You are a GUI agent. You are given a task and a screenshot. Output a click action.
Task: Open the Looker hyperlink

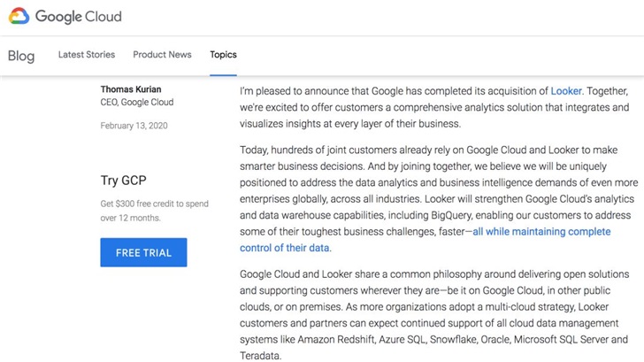(x=566, y=90)
